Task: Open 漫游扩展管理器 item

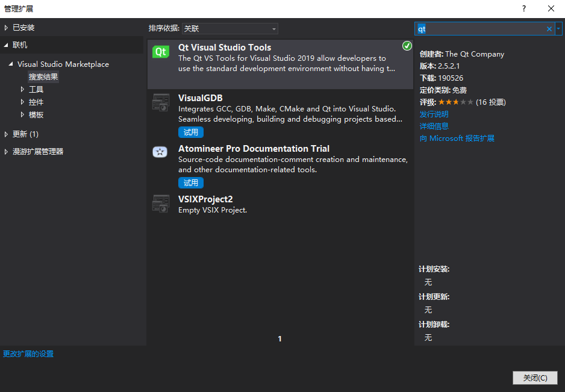Action: [38, 152]
